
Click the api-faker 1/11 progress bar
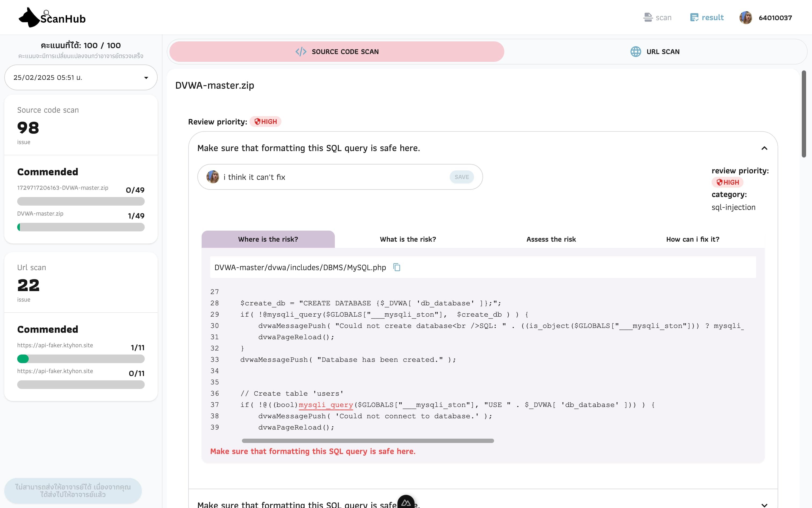81,359
